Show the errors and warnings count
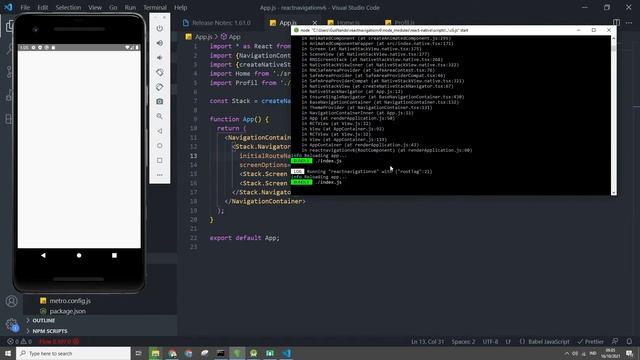Image resolution: width=640 pixels, height=360 pixels. pos(19,341)
